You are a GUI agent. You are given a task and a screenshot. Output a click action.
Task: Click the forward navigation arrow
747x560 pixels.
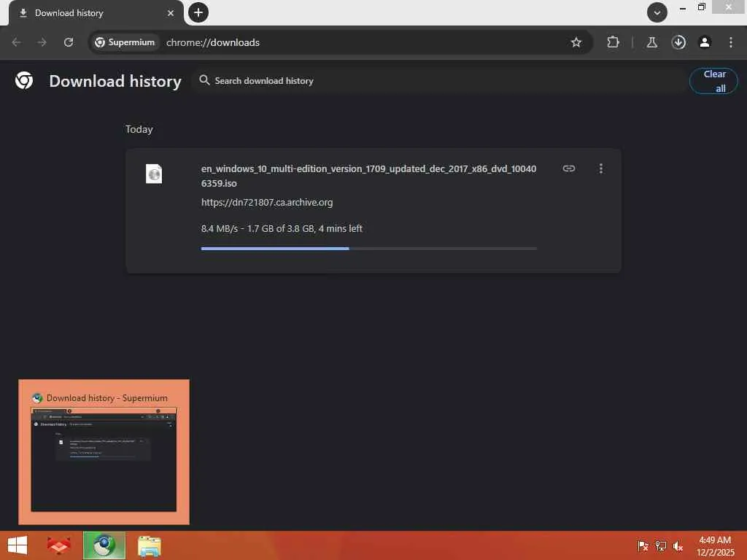click(x=42, y=42)
